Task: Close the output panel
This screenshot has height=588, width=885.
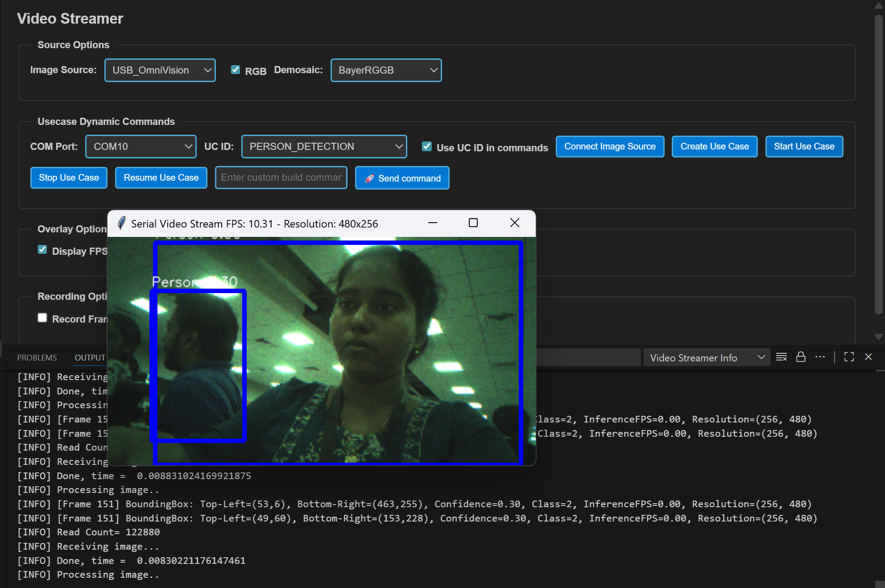Action: click(x=868, y=357)
